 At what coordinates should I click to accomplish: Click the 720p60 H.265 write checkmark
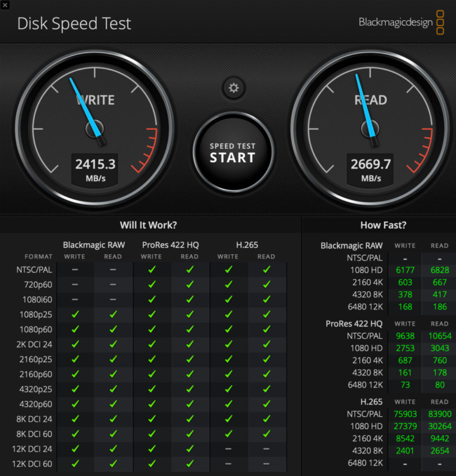click(x=228, y=285)
